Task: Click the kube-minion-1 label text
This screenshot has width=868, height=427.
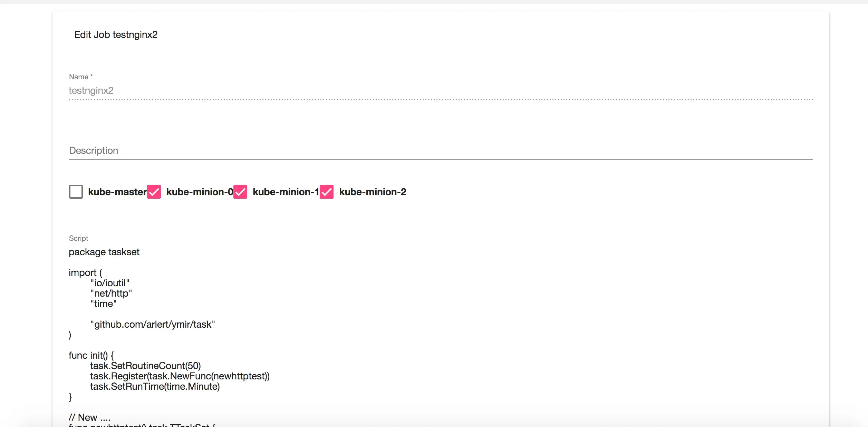Action: 286,192
